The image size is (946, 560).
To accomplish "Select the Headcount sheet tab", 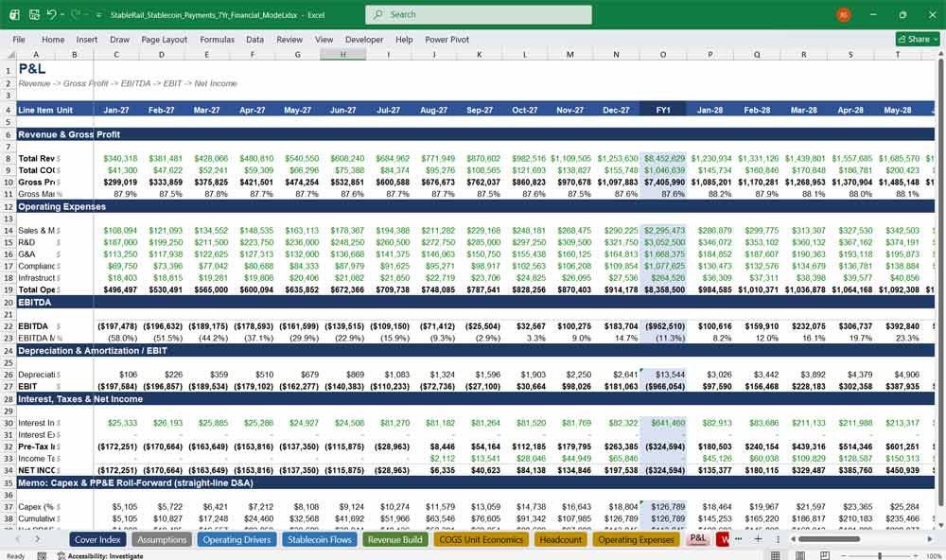I will (x=560, y=539).
